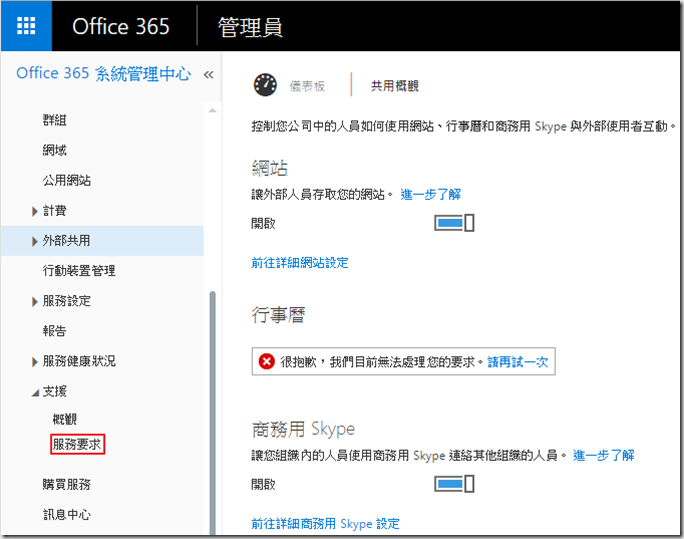Screen dimensions: 684x539
Task: Collapse the left navigation with double chevron
Action: pyautogui.click(x=209, y=75)
